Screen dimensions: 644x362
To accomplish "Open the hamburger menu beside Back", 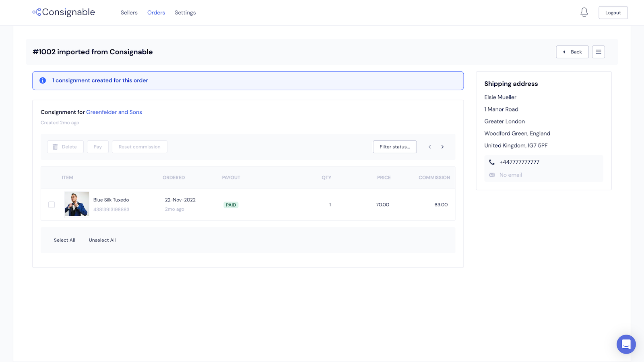I will point(598,52).
